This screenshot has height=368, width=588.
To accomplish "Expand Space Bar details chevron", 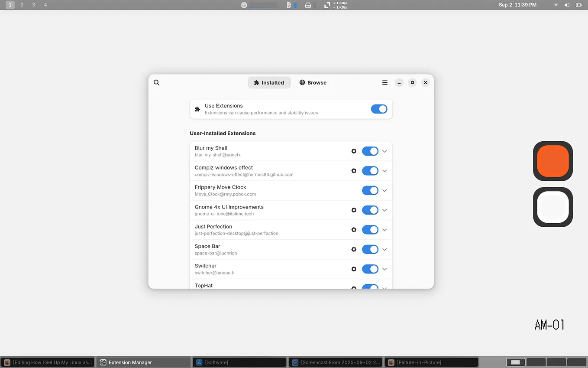I will pyautogui.click(x=384, y=249).
